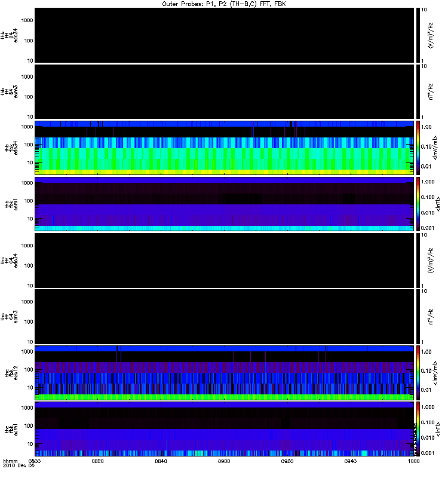Click the thc fbk edc12 spectrogram panel
Screen dimensions: 448x478
tap(225, 373)
